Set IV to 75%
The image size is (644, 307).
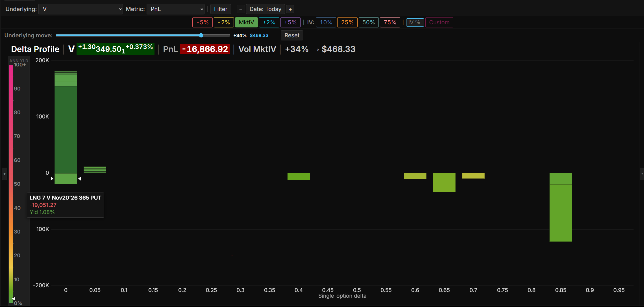[390, 22]
